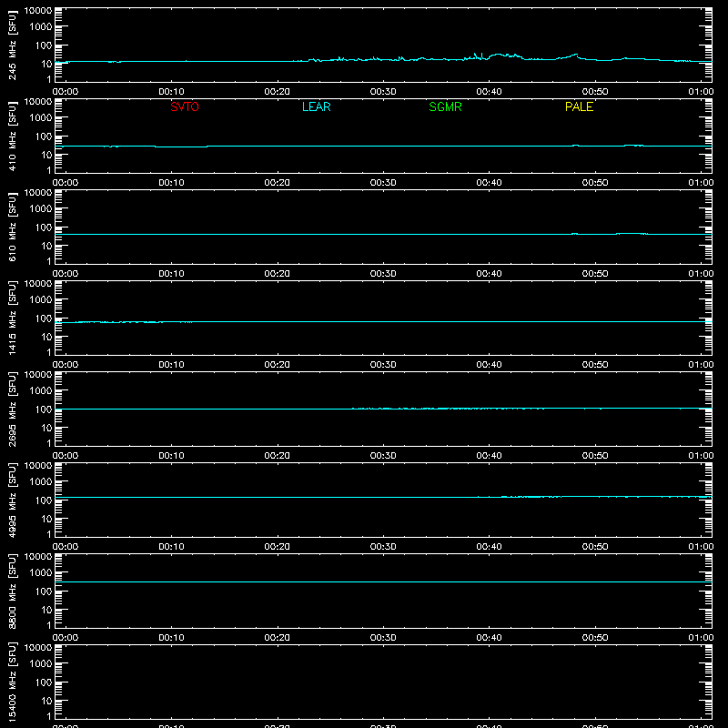Click the 10000 y-axis label of the 245 MHz plot

[x=38, y=11]
